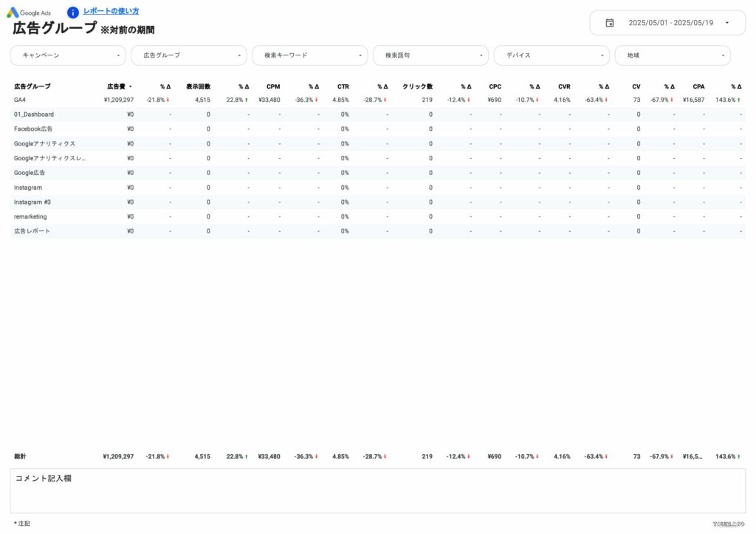Open the 地域 filter dropdown
Screen dimensions: 756x534
click(673, 55)
